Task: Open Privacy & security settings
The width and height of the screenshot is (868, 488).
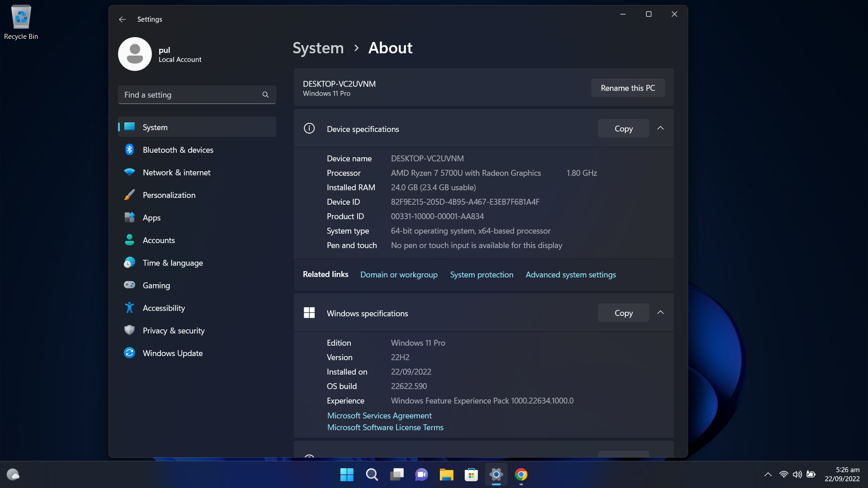Action: click(x=197, y=330)
